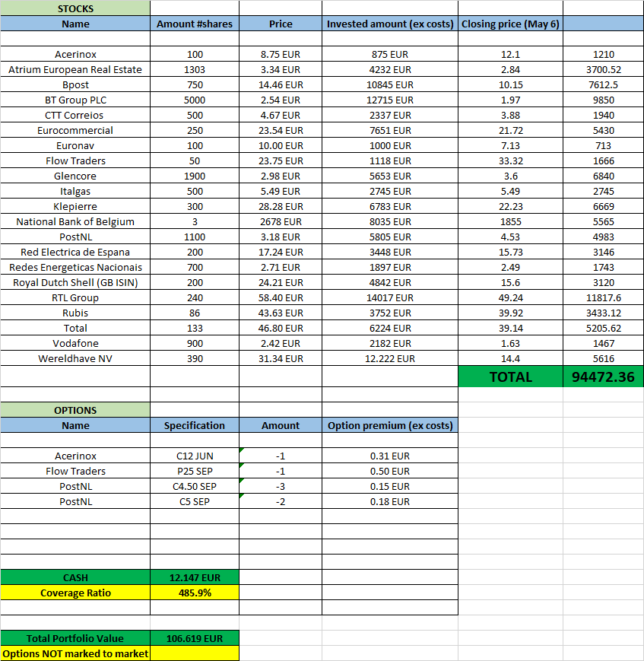
Task: Select the '14017 EUR' invested amount cell
Action: pos(390,297)
